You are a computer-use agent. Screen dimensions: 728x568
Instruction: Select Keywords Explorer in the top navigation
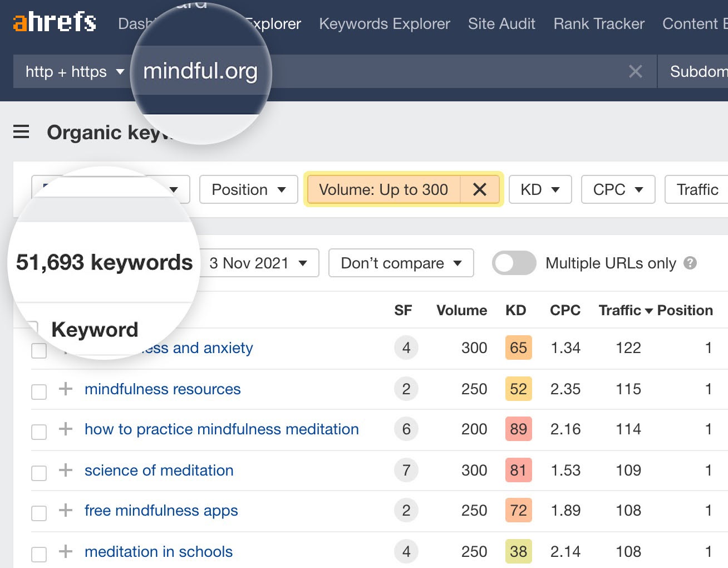tap(384, 23)
